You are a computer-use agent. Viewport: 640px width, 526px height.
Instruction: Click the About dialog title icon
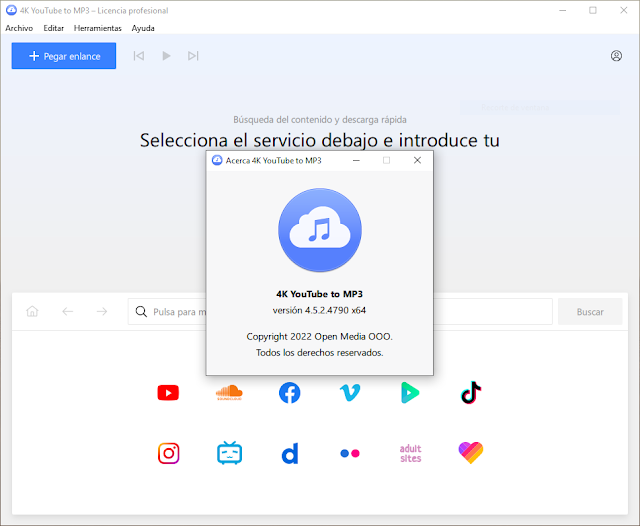click(217, 160)
